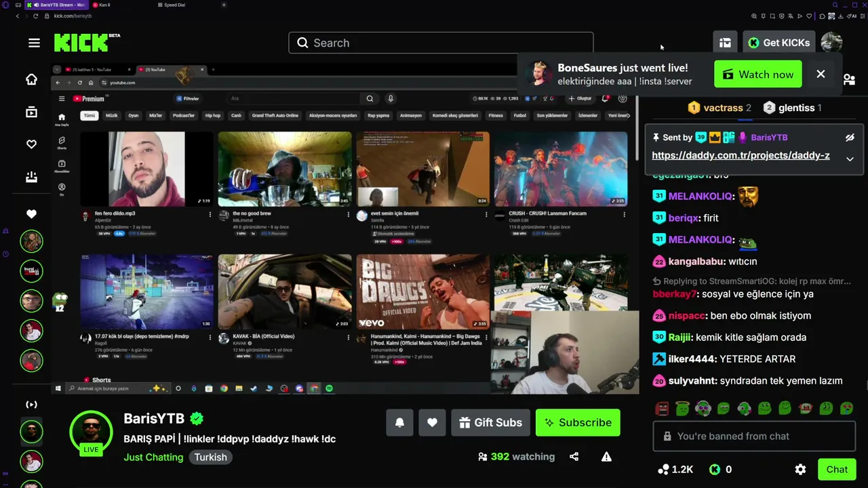868x488 pixels.
Task: Click the BarisYTB live channel avatar
Action: [91, 433]
